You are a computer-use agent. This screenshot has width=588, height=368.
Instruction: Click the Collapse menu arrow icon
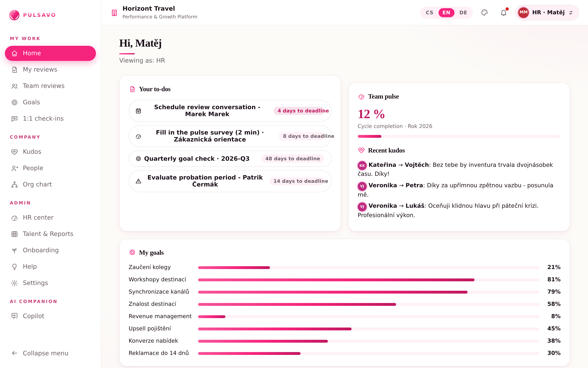point(14,353)
